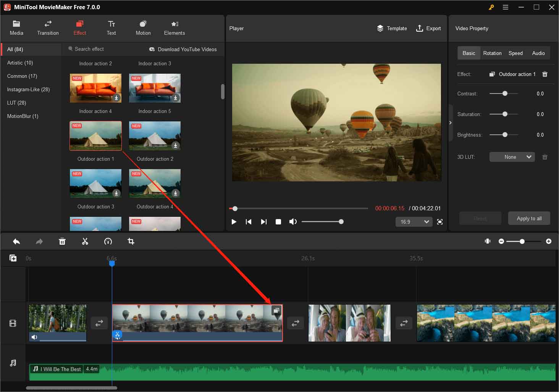Select I Will Be The Best audio track

292,372
